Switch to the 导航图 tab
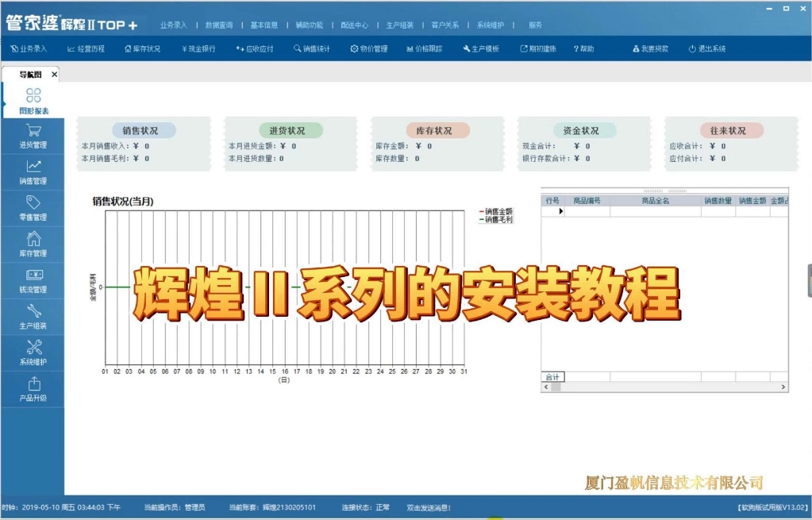The image size is (812, 520). 30,75
